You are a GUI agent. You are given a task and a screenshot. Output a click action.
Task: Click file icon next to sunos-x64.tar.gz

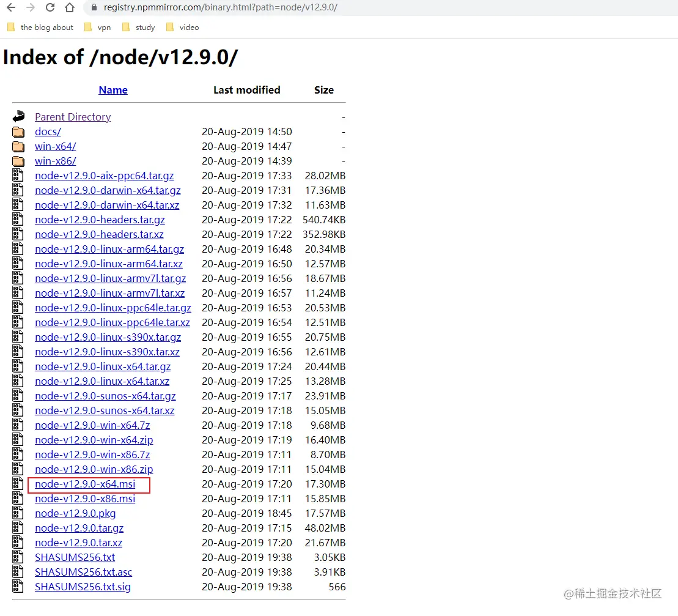(18, 396)
